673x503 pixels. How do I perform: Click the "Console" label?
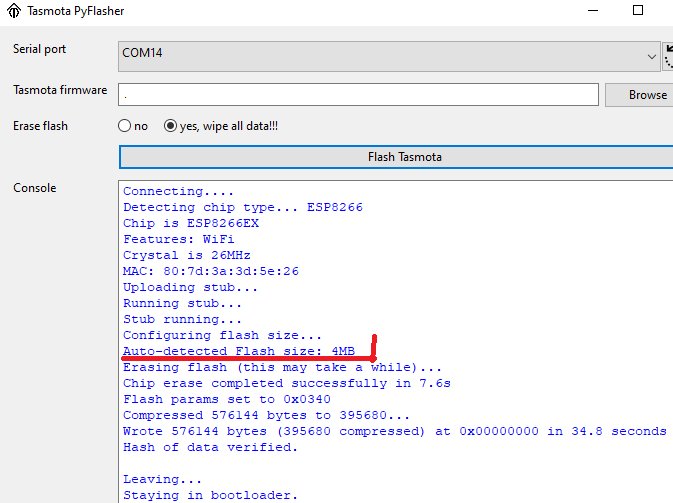coord(35,188)
